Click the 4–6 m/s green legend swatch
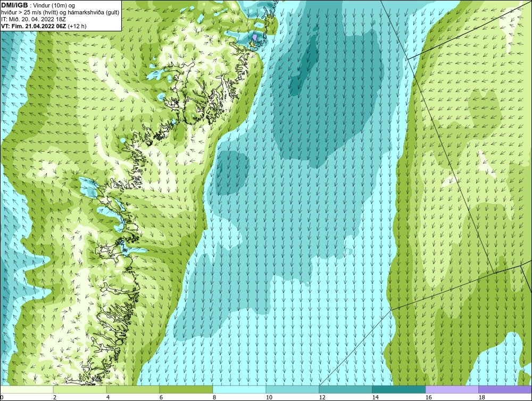Image resolution: width=532 pixels, height=401 pixels. [133, 389]
